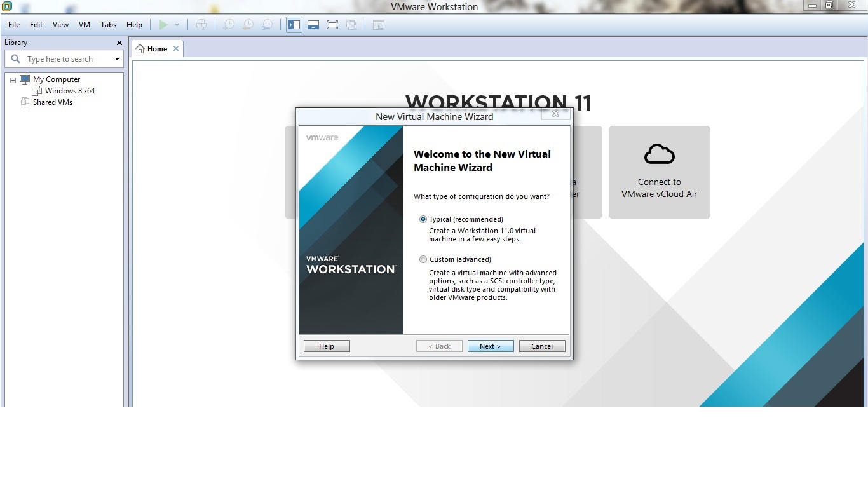The height and width of the screenshot is (488, 868).
Task: Click the search magnifier icon in Library
Action: pyautogui.click(x=16, y=59)
